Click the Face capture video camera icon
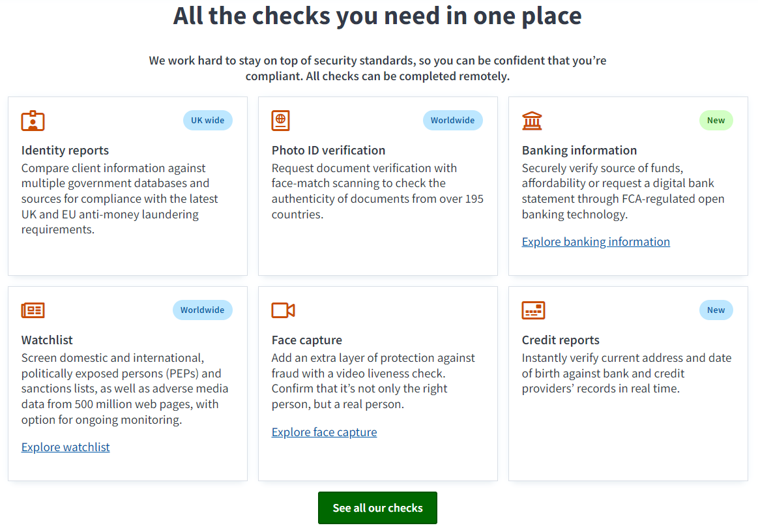 point(282,310)
